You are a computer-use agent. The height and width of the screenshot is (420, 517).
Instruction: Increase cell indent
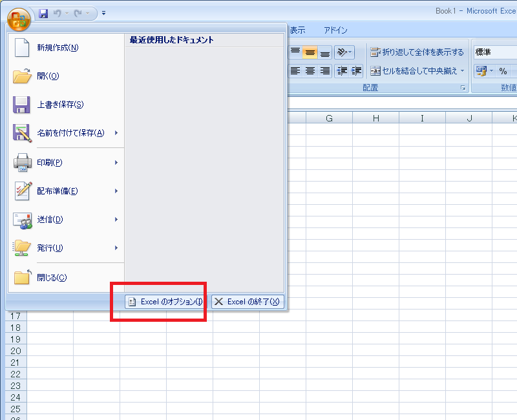tap(357, 71)
